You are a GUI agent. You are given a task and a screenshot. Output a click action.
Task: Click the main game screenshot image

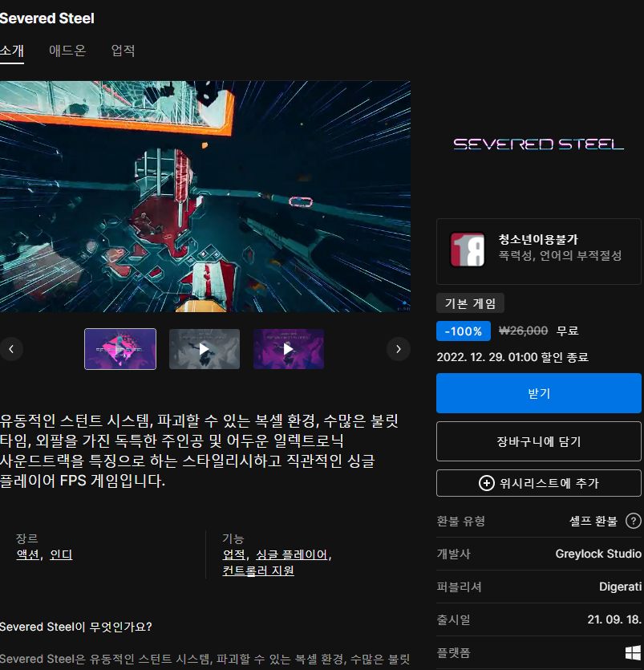[205, 197]
